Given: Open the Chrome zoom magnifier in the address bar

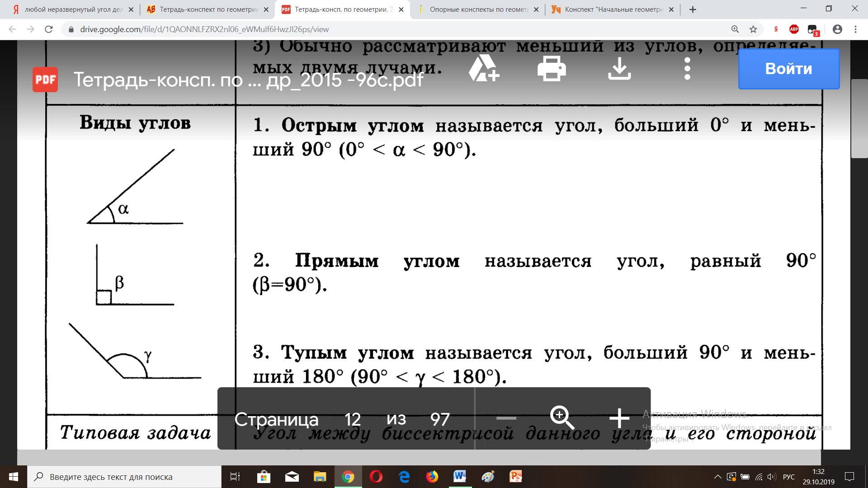Looking at the screenshot, I should [x=735, y=29].
